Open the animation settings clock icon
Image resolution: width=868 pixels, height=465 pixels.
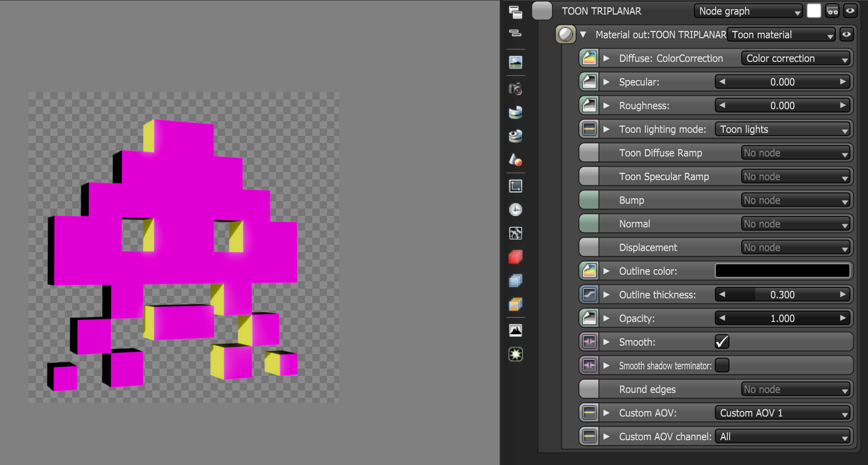coord(516,210)
